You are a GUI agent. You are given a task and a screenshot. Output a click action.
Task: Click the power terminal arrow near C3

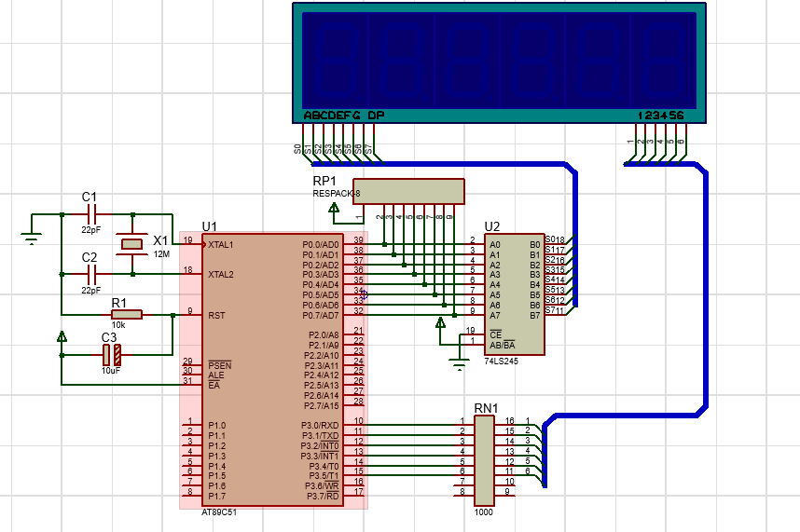point(62,336)
